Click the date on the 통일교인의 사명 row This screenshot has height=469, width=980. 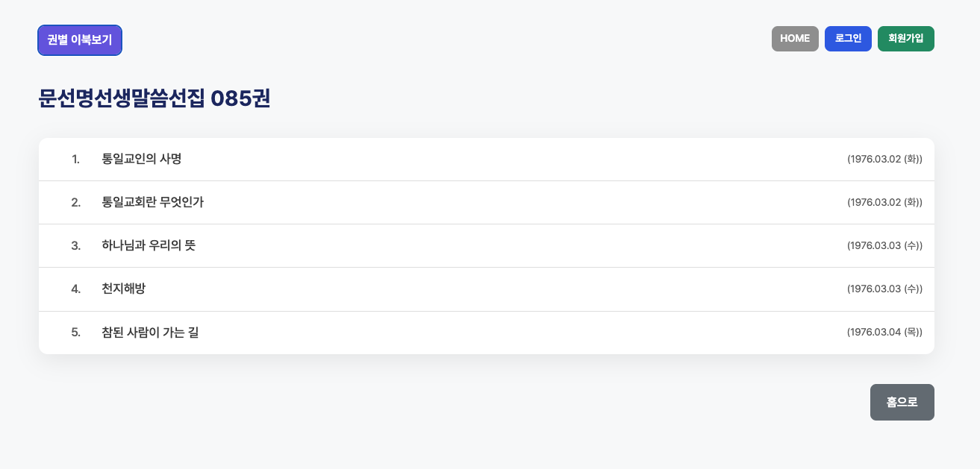884,160
